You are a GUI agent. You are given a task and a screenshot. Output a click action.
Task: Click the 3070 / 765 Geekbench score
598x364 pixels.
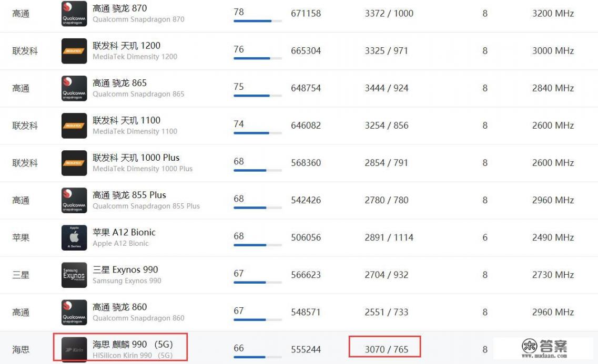click(386, 349)
